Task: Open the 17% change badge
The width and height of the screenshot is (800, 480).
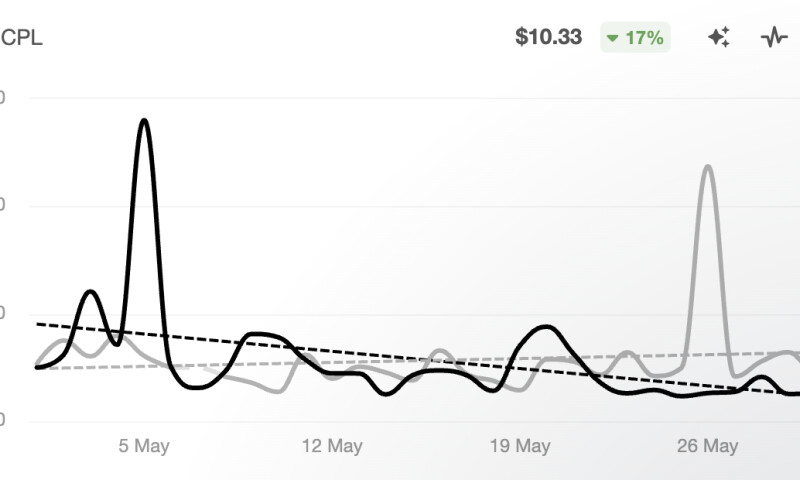Action: (634, 38)
